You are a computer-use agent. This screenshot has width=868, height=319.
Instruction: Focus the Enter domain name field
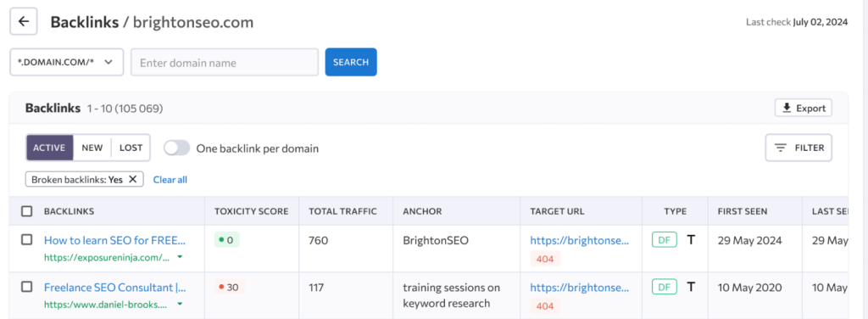(224, 62)
